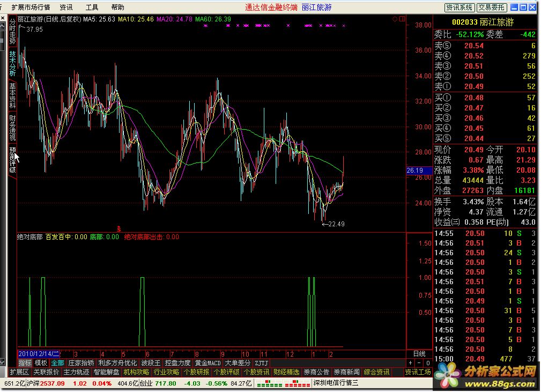
Task: Open the 帮助 menu
Action: pos(117,8)
